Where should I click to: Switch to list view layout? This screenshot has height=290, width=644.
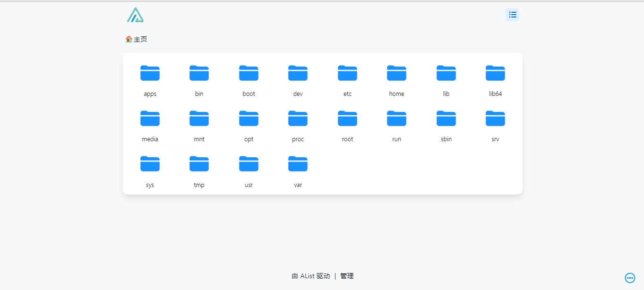[x=513, y=15]
